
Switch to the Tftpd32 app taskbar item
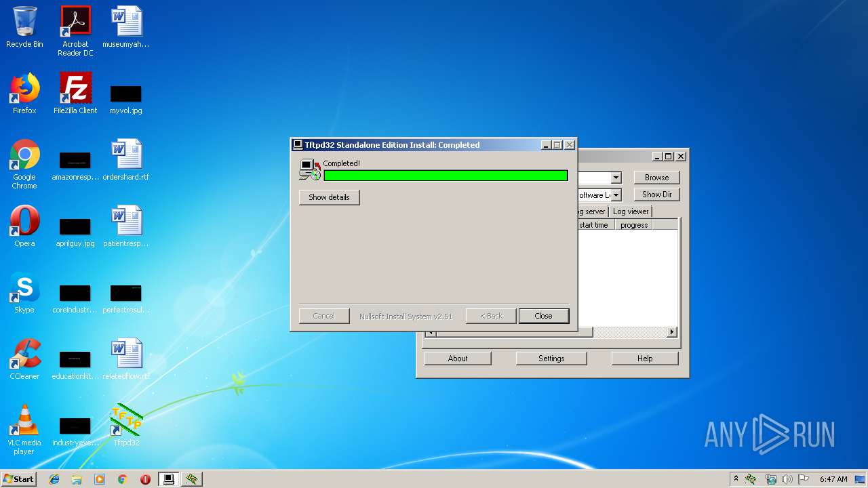pyautogui.click(x=192, y=479)
